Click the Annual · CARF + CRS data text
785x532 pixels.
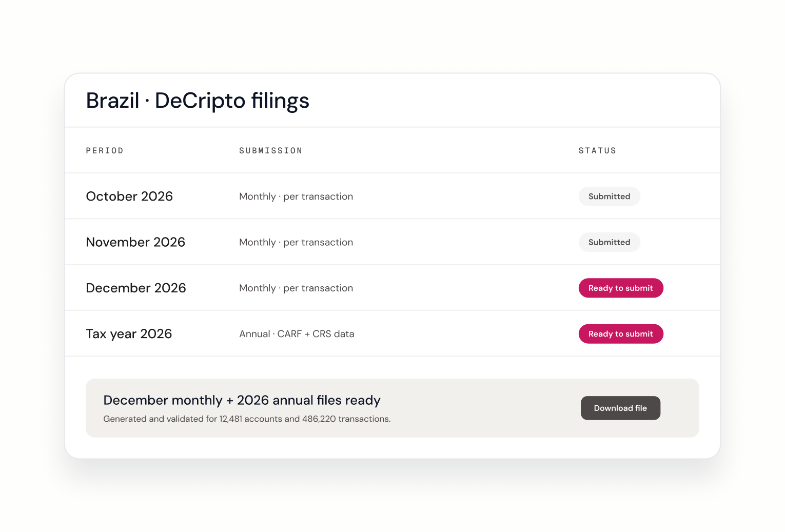point(297,334)
